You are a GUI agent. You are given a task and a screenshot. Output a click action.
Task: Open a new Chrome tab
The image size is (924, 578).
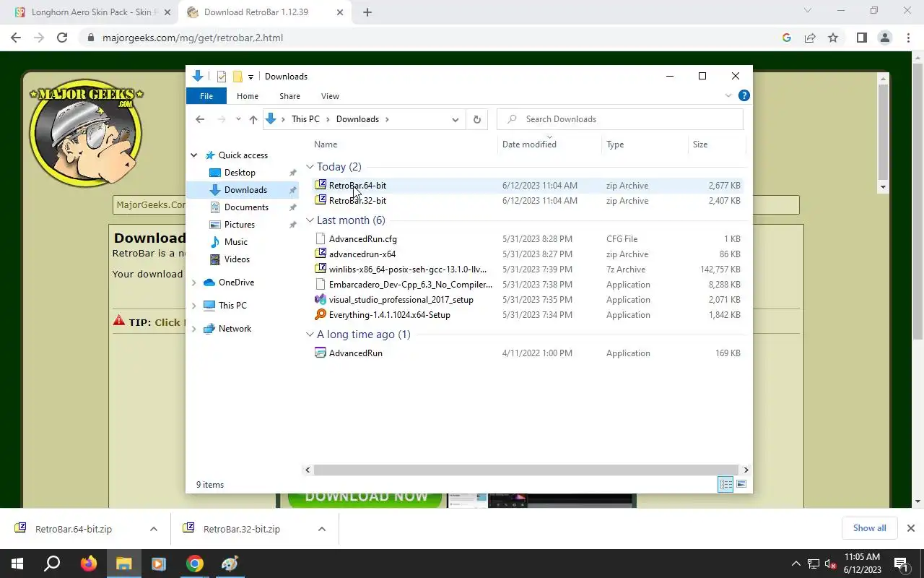(367, 12)
